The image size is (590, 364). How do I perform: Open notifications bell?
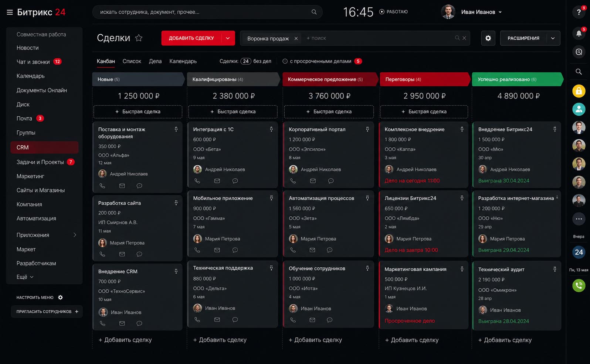[x=579, y=33]
